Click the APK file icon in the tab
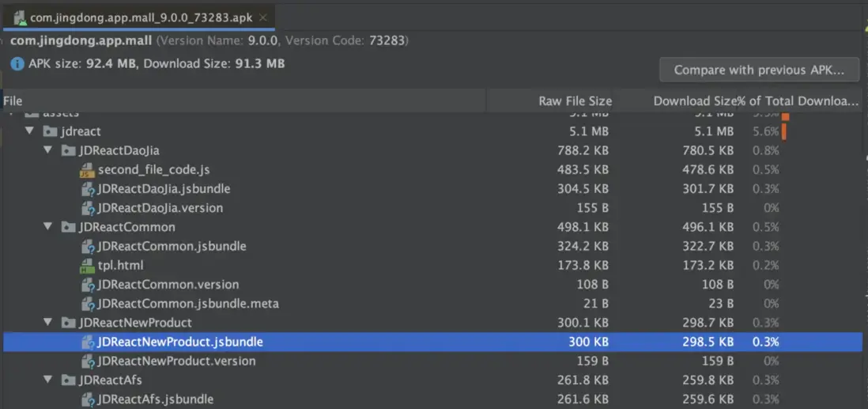 20,17
